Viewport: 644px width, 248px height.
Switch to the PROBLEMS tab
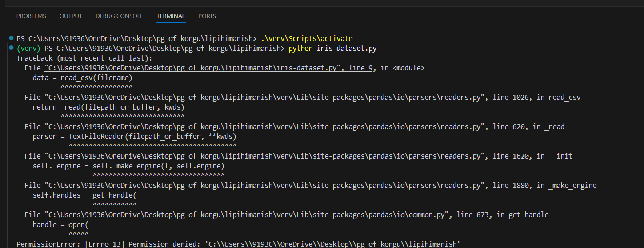(31, 16)
